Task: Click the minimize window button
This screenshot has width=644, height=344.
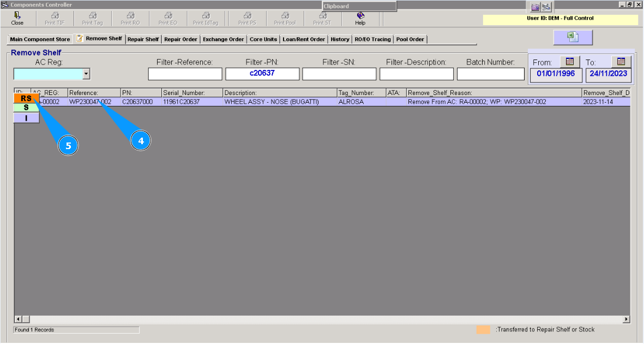Action: [x=622, y=4]
